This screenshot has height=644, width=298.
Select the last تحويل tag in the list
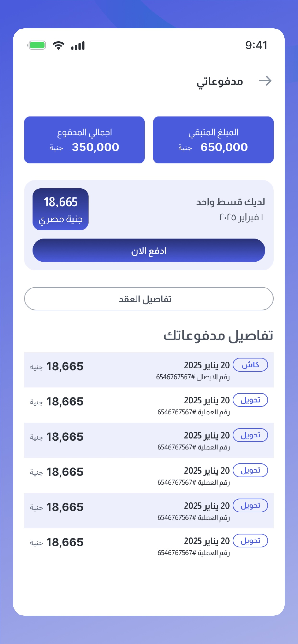(x=250, y=540)
